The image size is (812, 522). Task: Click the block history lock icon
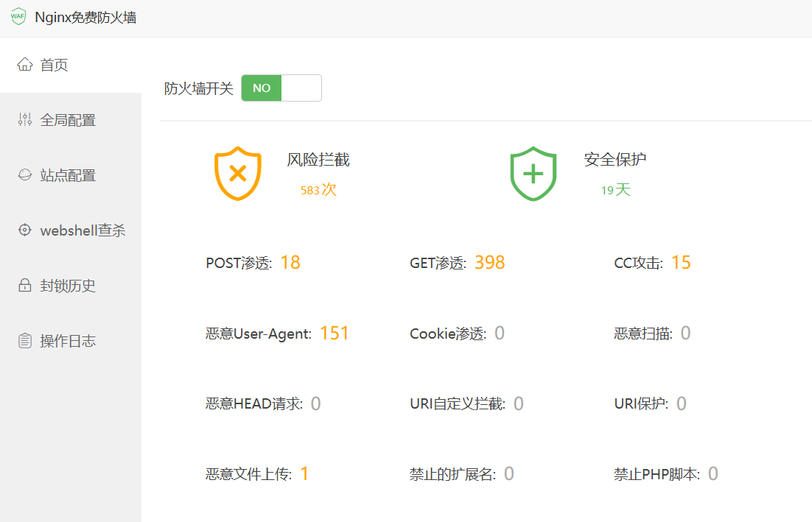point(25,286)
